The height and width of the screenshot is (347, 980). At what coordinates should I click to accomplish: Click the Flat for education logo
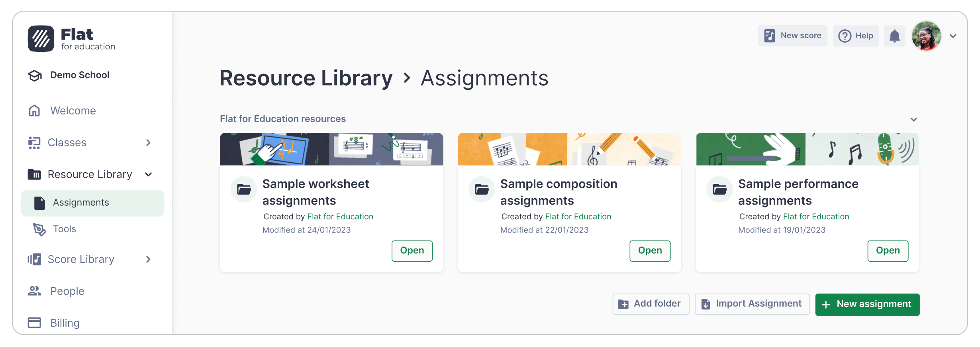pyautogui.click(x=72, y=39)
